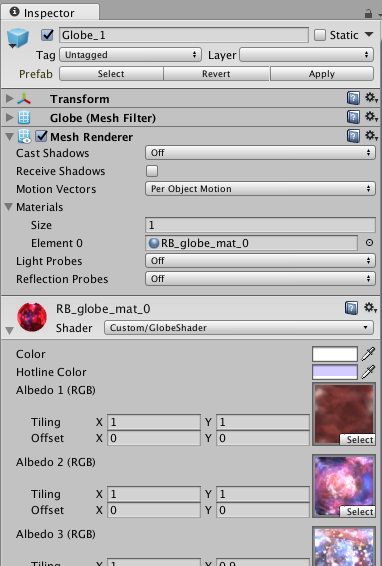Click the Prefab label

click(x=36, y=74)
